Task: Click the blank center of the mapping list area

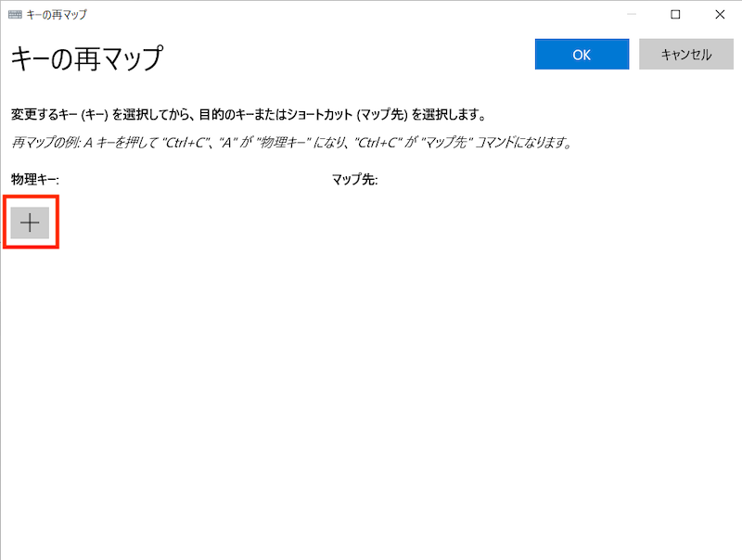Action: pos(371,371)
